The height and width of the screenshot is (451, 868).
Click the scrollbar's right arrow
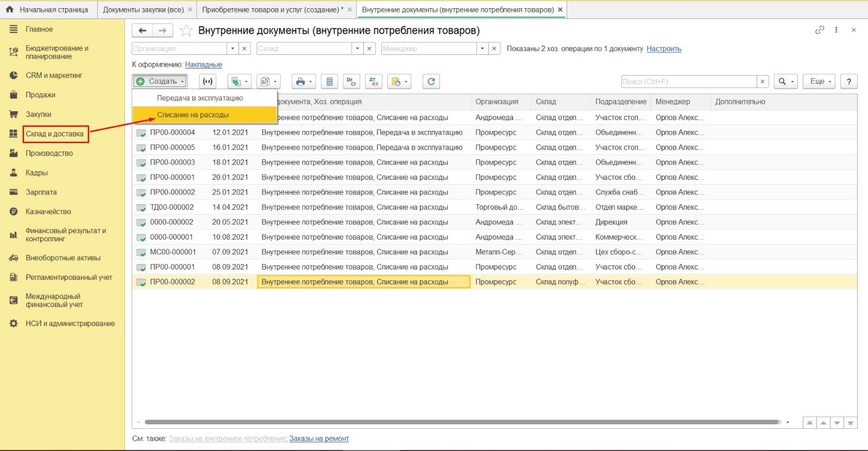point(788,422)
